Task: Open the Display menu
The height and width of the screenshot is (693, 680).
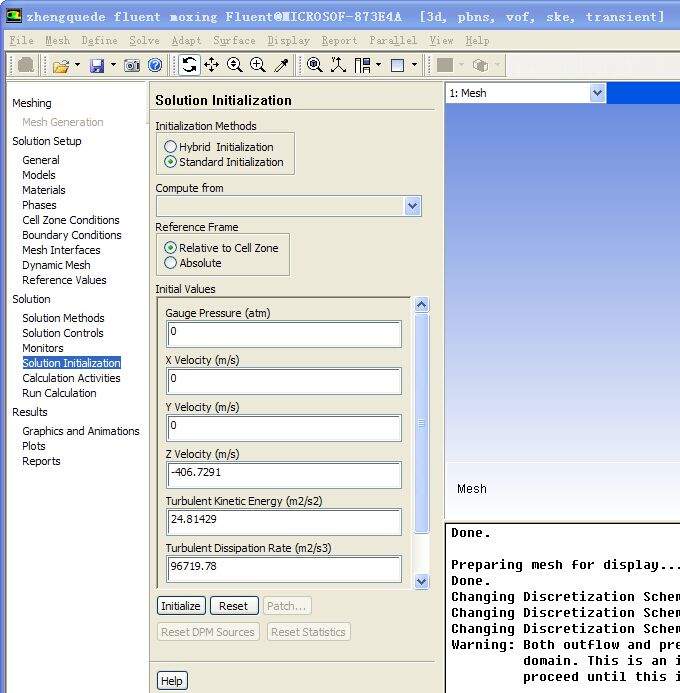Action: coord(288,41)
